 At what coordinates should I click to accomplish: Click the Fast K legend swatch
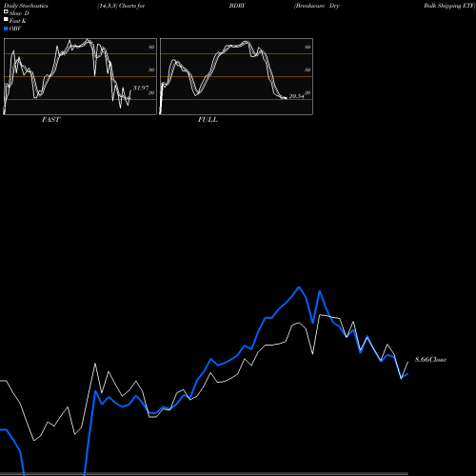coord(6,20)
